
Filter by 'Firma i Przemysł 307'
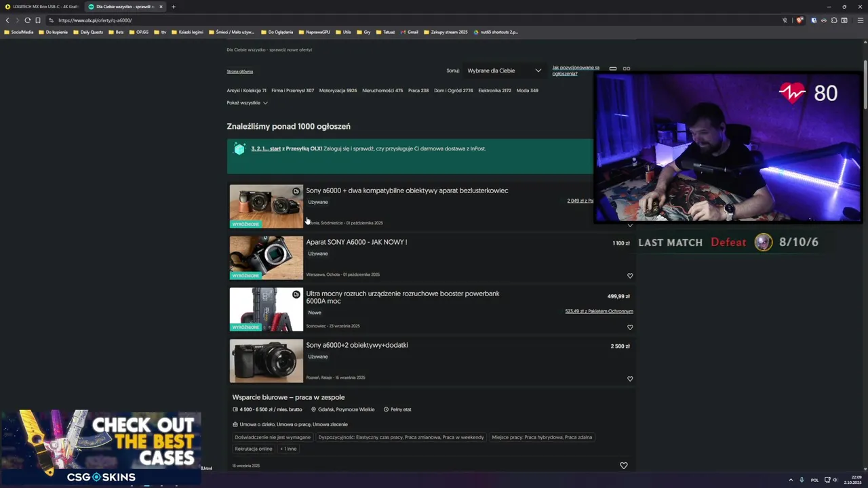292,90
